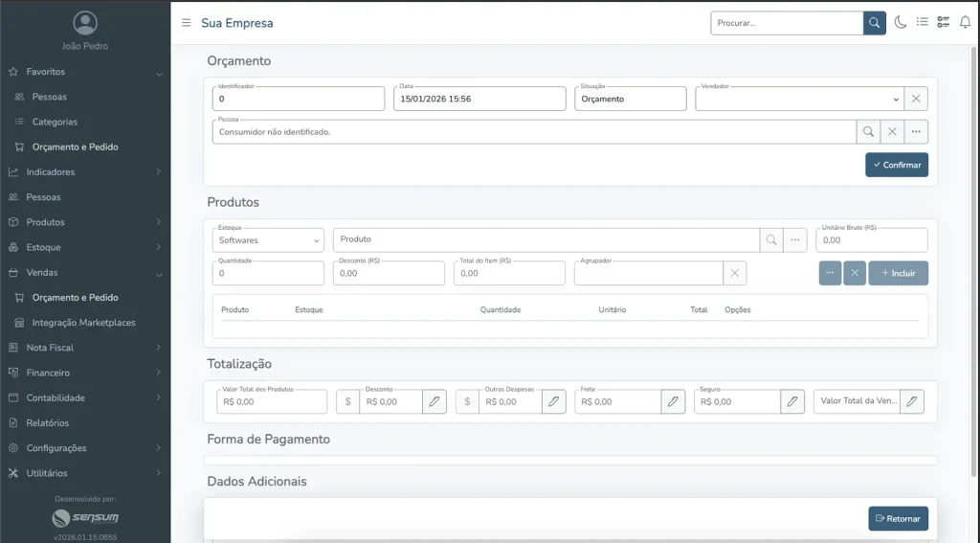Edit the Seguro value with pencil icon
Screen dimensions: 980x543
coord(792,402)
